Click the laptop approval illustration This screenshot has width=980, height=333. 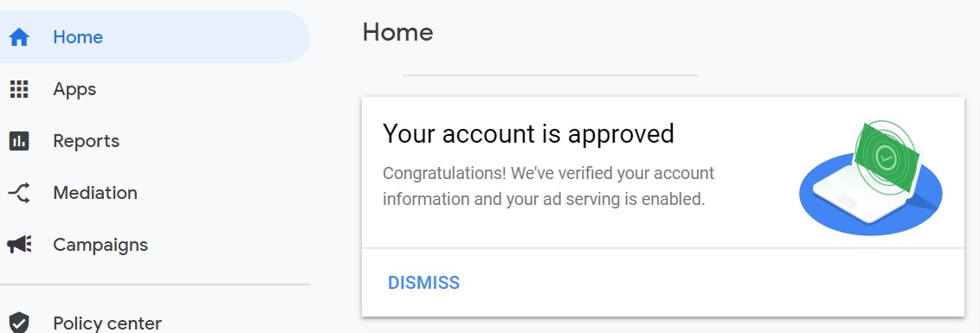tap(871, 176)
